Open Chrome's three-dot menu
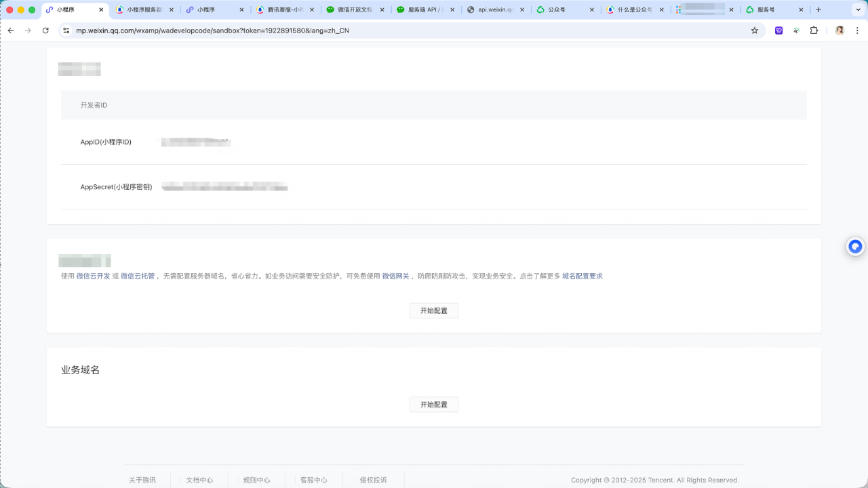The image size is (868, 488). (x=857, y=30)
